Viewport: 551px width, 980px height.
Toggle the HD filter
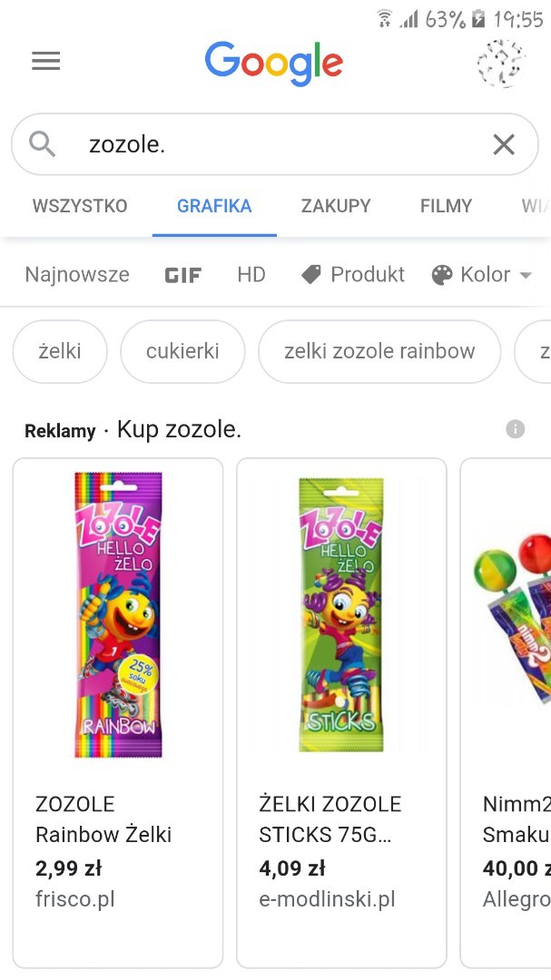tap(251, 274)
